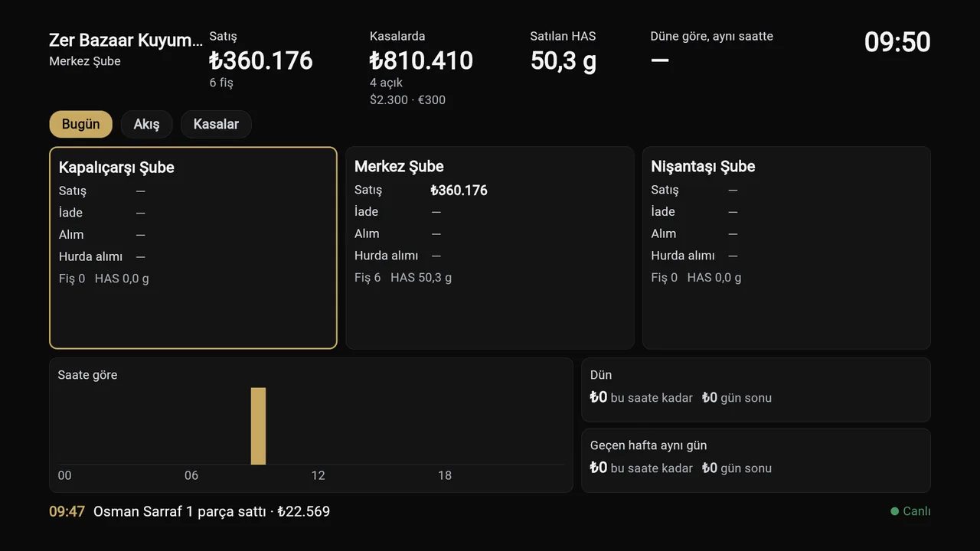Click the '4 açık' open registers text
Image resolution: width=980 pixels, height=551 pixels.
coord(386,83)
